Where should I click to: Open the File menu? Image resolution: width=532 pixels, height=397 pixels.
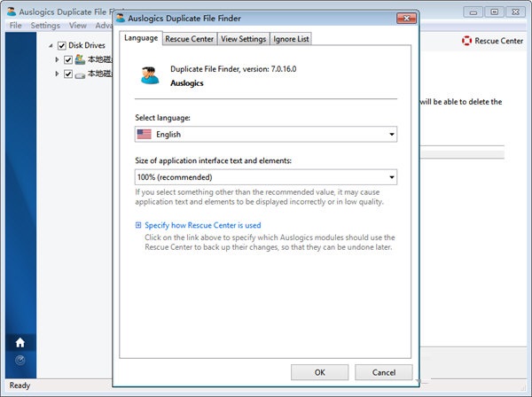point(15,26)
